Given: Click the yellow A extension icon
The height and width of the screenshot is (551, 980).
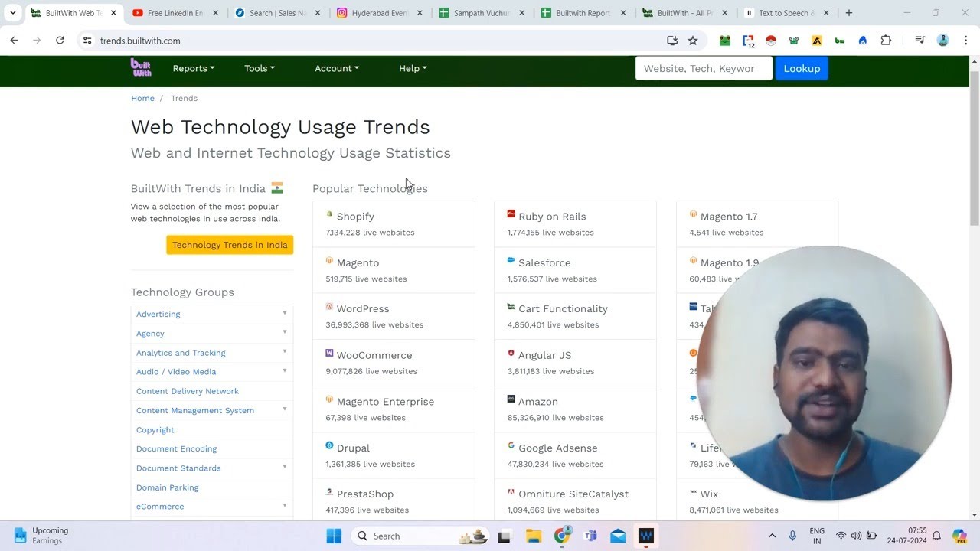Looking at the screenshot, I should pos(817,41).
